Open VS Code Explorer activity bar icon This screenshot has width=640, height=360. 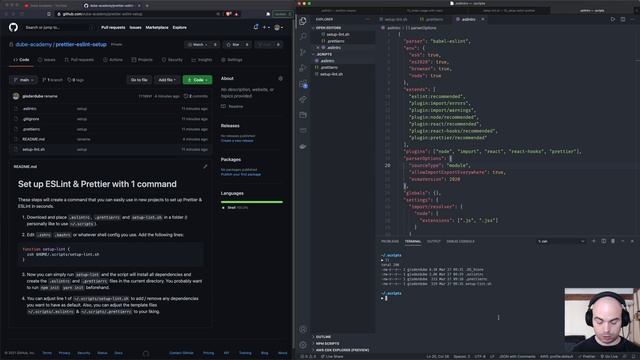(x=303, y=21)
